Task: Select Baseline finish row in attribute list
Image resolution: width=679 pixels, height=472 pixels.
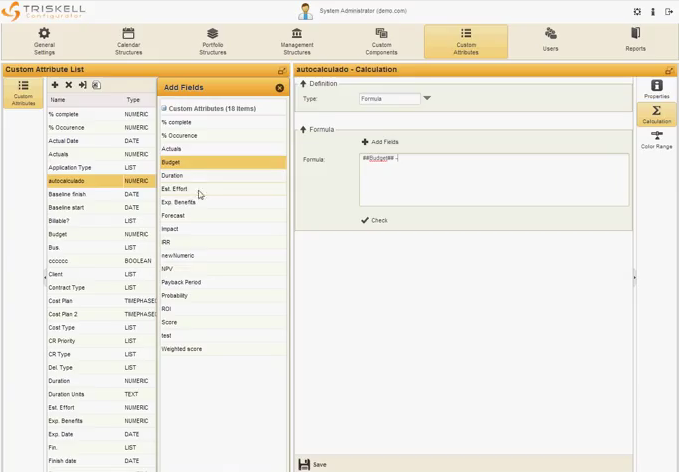Action: click(101, 194)
